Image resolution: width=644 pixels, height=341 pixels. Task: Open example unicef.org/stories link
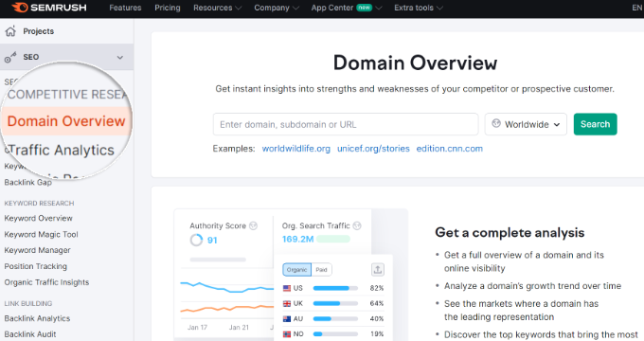click(x=373, y=149)
